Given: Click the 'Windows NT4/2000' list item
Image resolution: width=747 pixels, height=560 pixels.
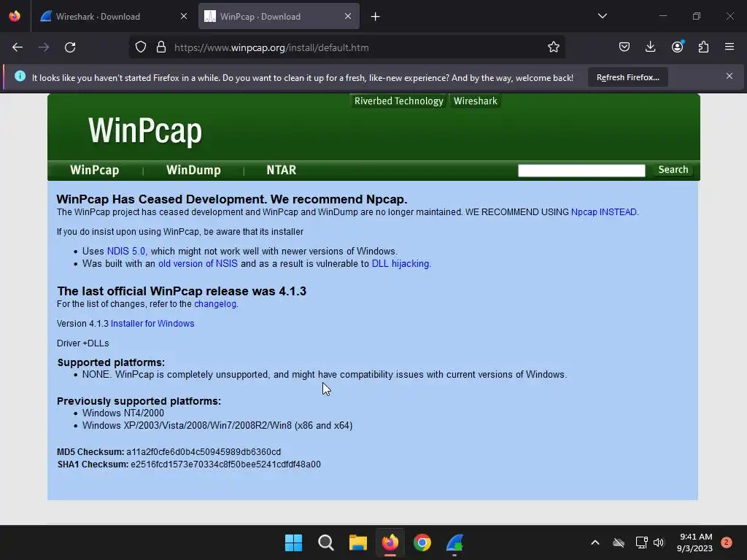Looking at the screenshot, I should [123, 413].
